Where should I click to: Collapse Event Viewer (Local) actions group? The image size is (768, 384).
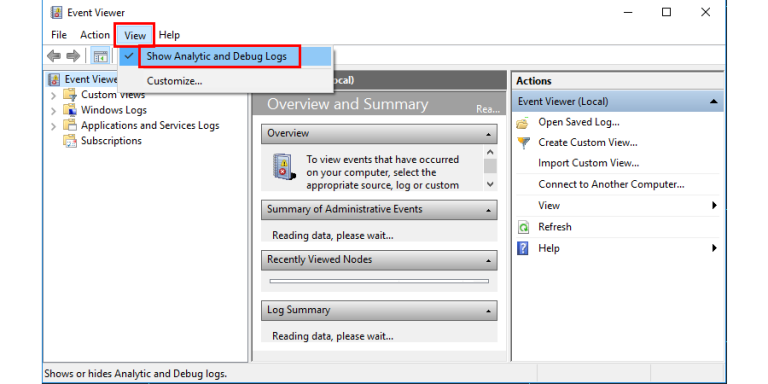(x=714, y=101)
